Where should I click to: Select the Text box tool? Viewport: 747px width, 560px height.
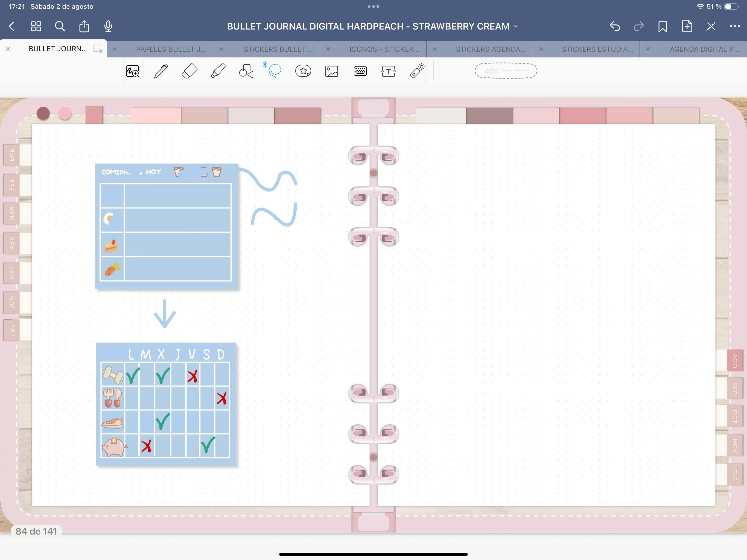coord(388,71)
